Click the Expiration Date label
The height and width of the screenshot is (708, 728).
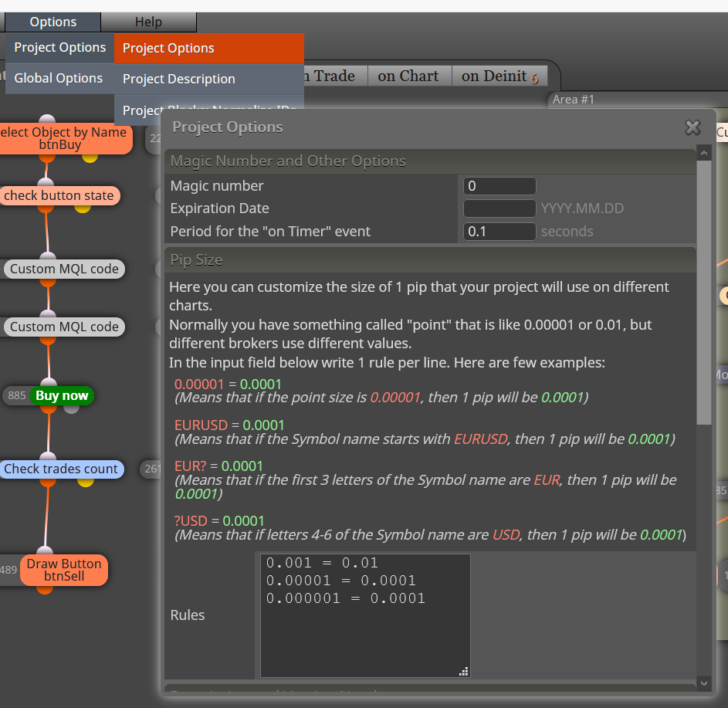coord(219,208)
